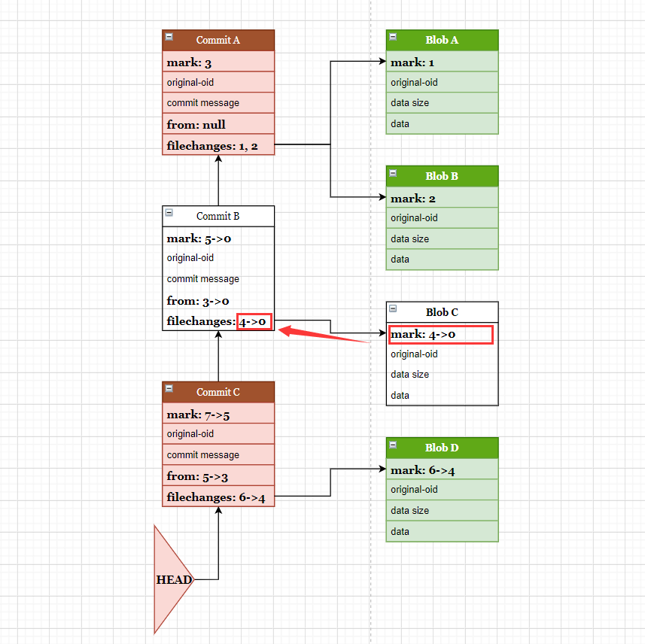This screenshot has height=644, width=645.
Task: Select 'filechanges: 6->4' row in Commit C
Action: click(x=218, y=497)
